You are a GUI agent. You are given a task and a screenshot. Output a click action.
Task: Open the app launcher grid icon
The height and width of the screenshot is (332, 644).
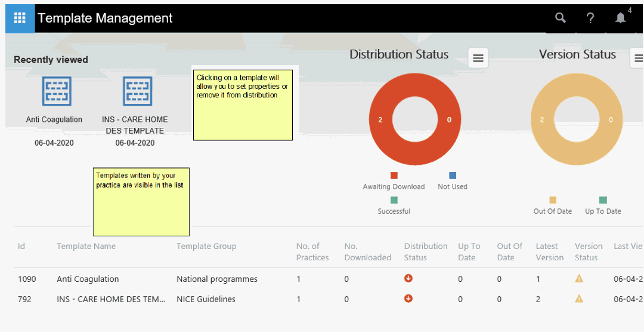tap(20, 18)
